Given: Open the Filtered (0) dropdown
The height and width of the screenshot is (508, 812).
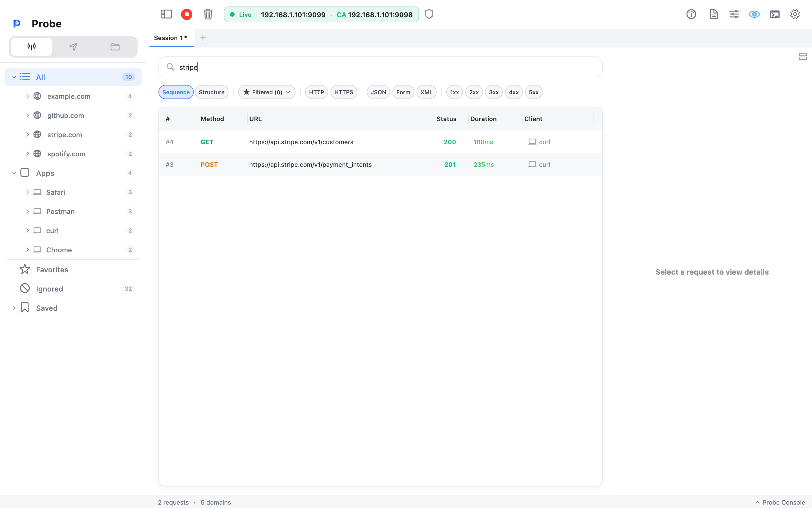Looking at the screenshot, I should [267, 92].
